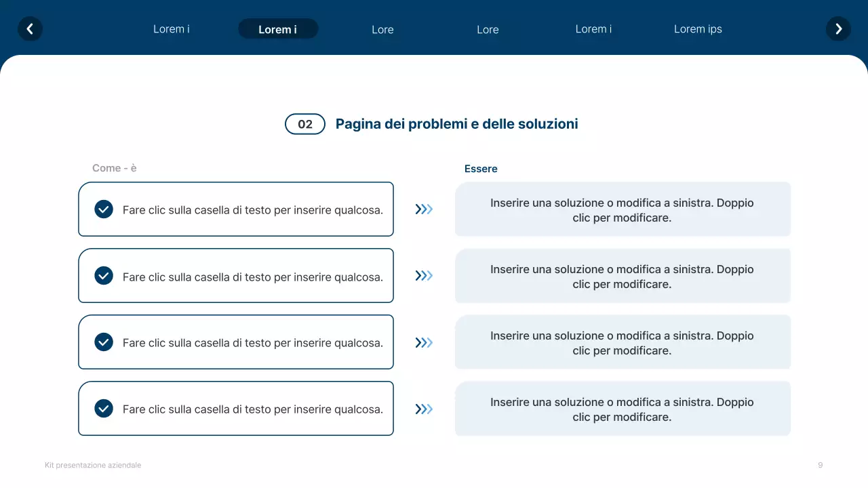Click the triple-chevron arrow beside the first problem
This screenshot has height=488, width=868.
click(425, 209)
